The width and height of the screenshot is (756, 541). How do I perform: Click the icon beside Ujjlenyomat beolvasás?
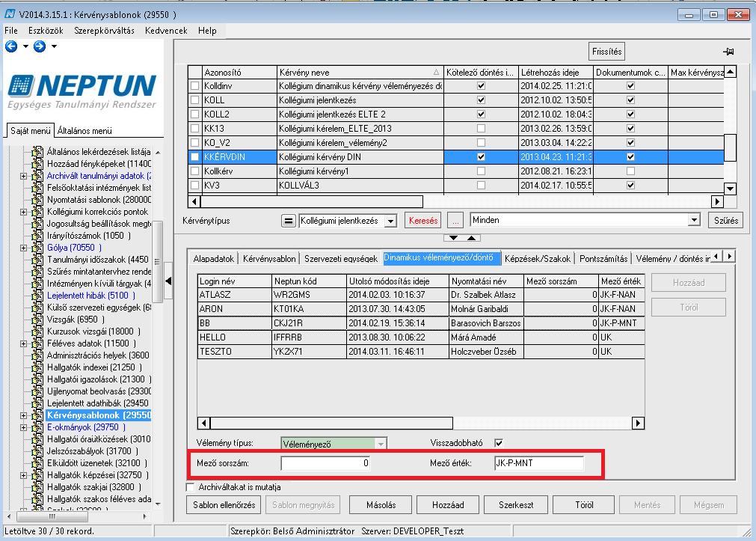click(x=37, y=391)
